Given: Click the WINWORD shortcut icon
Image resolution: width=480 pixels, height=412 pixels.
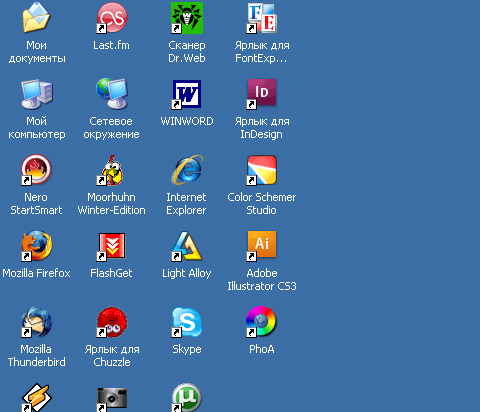Looking at the screenshot, I should (x=187, y=94).
